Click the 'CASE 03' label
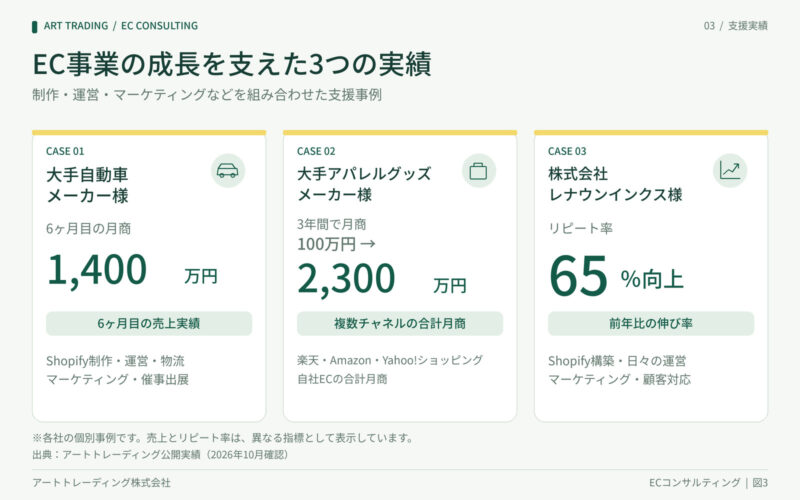The image size is (800, 500). point(567,151)
